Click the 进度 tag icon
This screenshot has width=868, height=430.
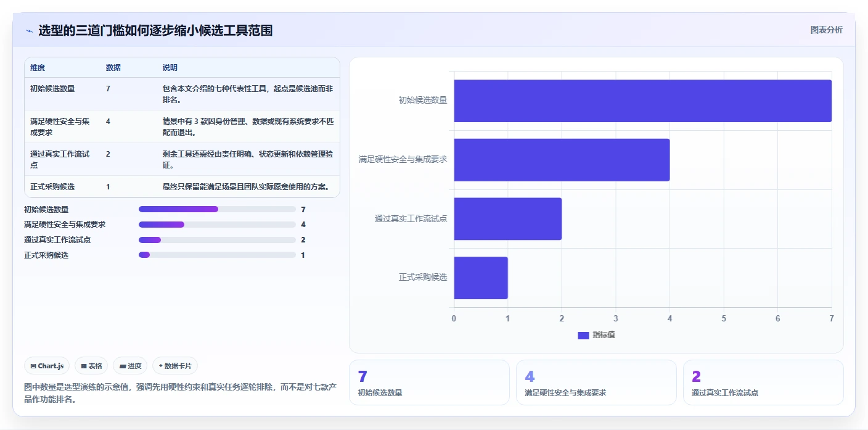(x=123, y=366)
